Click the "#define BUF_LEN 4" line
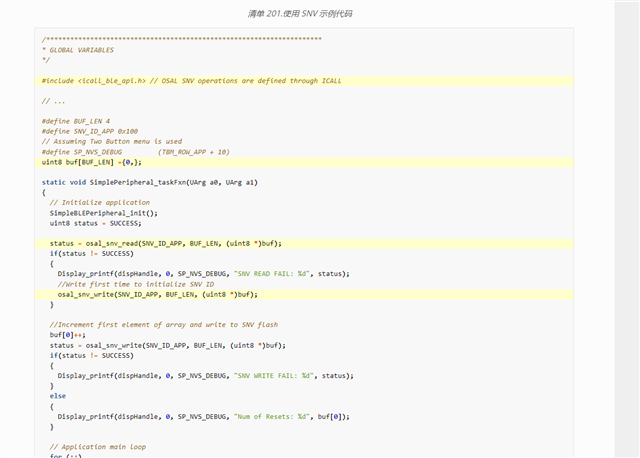This screenshot has height=458, width=640. [76, 121]
